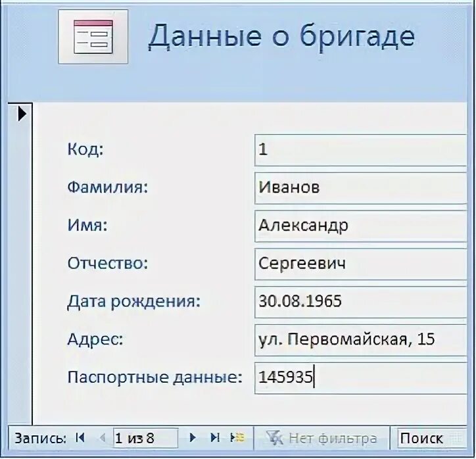Click the form logo icon in header

coord(93,37)
